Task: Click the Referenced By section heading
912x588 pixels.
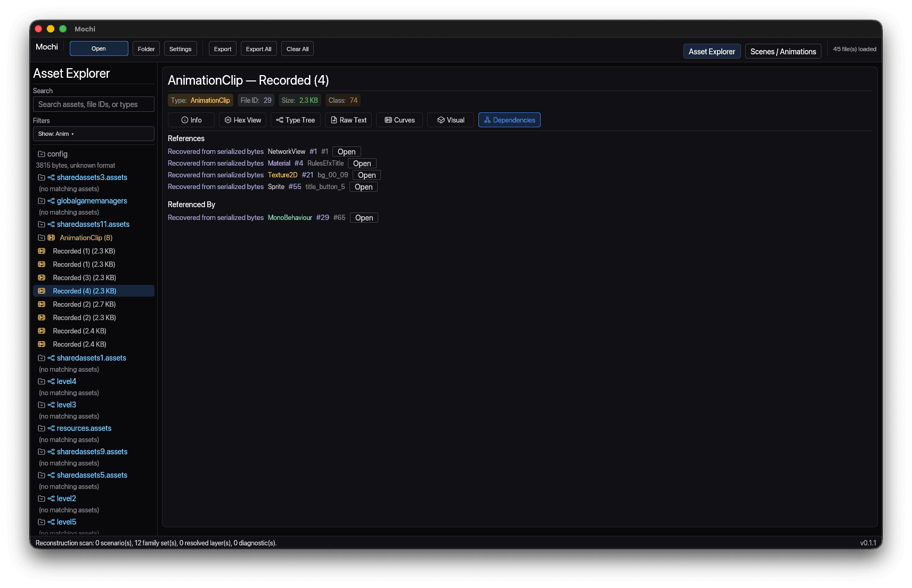Action: [x=191, y=205]
